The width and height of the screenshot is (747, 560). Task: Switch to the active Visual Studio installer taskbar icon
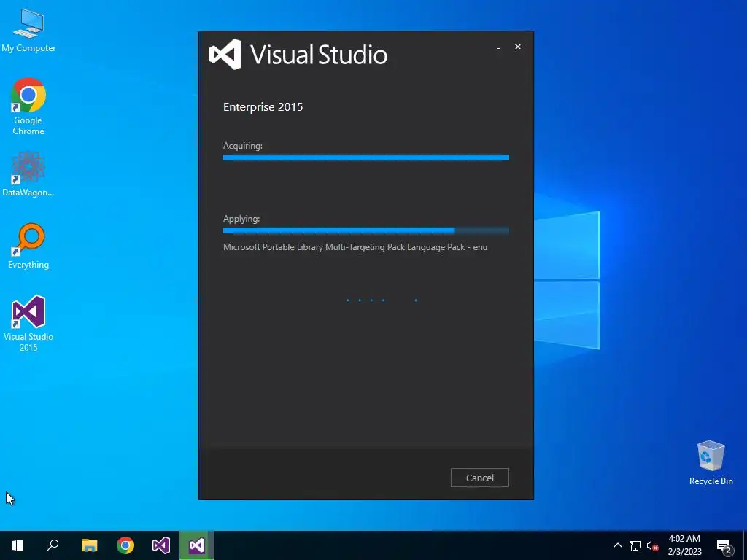pyautogui.click(x=197, y=545)
